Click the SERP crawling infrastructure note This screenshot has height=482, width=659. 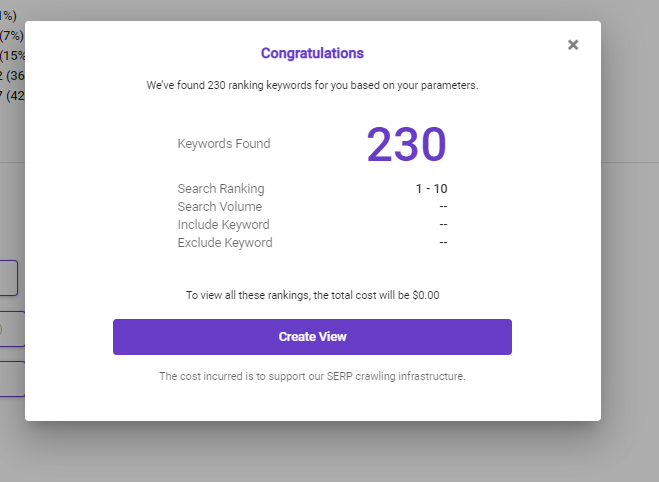(312, 376)
